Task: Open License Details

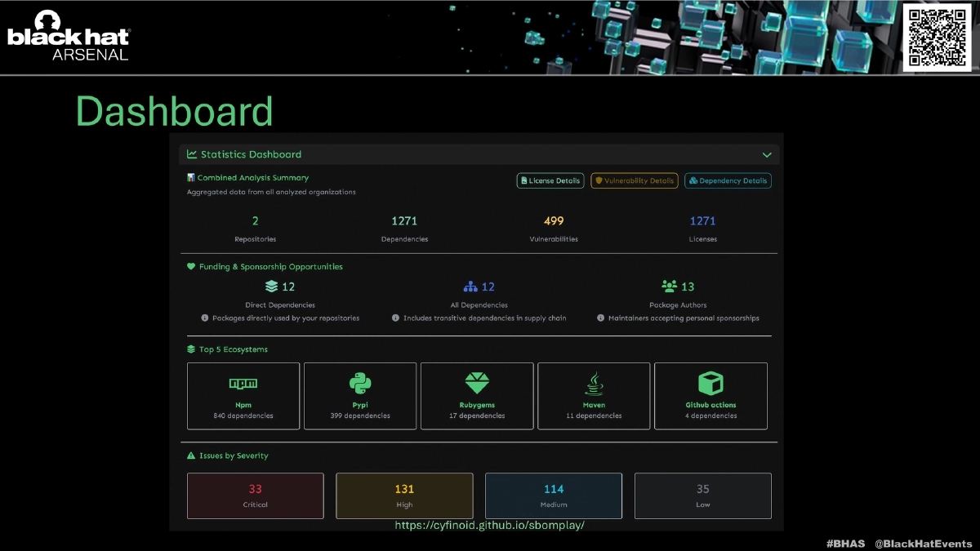Action: point(550,180)
